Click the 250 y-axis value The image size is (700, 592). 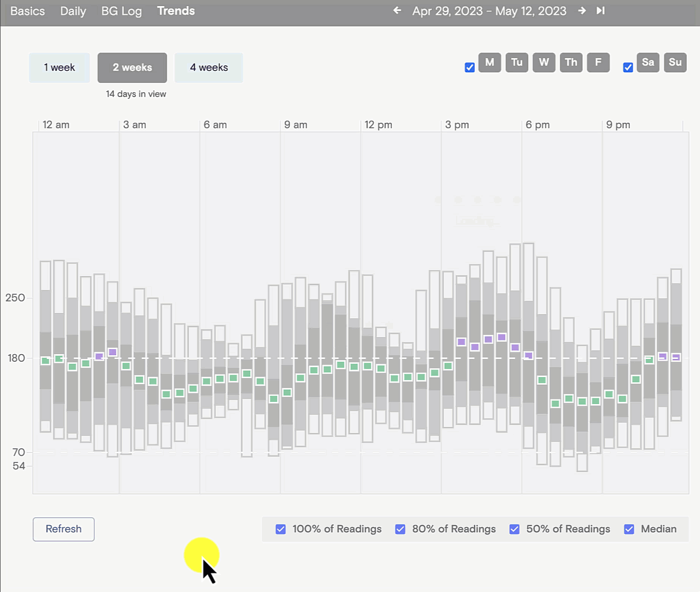point(15,298)
